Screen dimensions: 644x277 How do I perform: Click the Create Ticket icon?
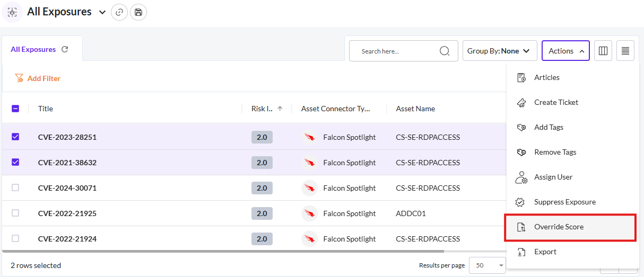(x=521, y=102)
